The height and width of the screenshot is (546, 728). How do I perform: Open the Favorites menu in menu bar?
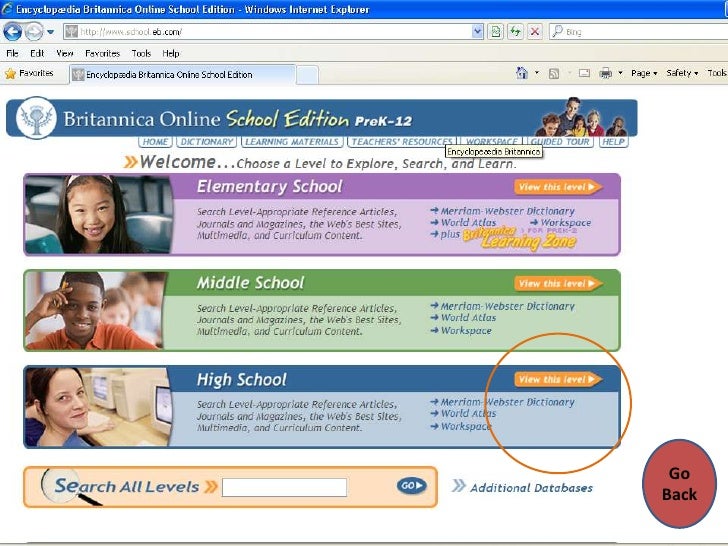coord(103,53)
